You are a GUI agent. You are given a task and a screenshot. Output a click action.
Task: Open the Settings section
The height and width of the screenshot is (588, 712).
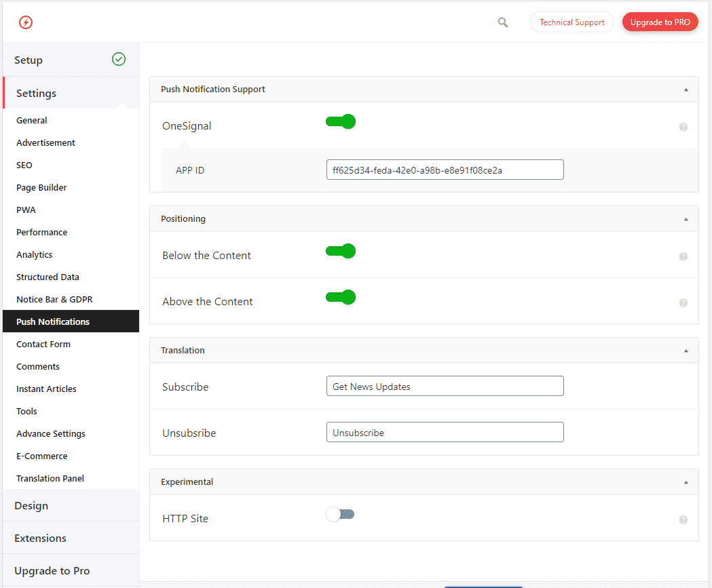coord(71,93)
